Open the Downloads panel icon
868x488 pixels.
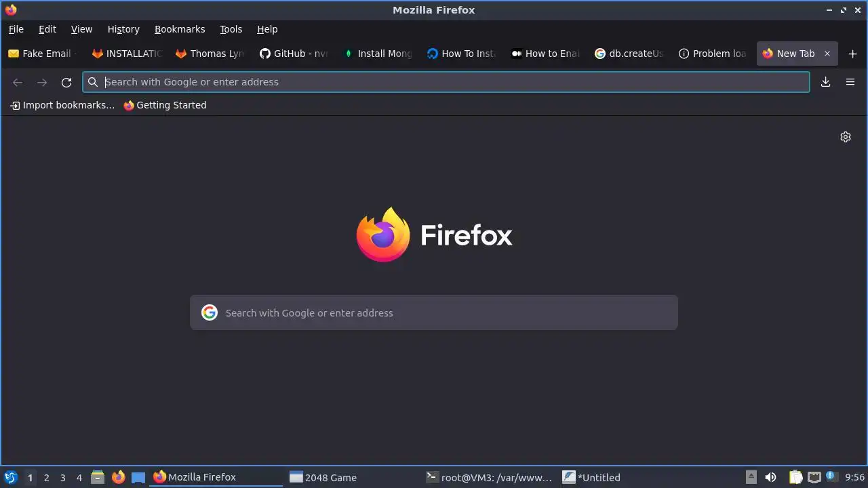point(825,82)
